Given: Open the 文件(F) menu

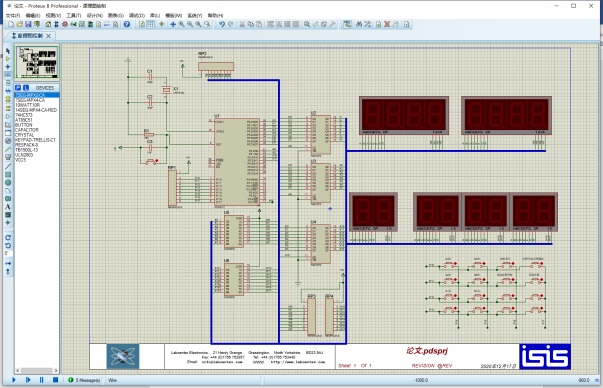Looking at the screenshot, I should [x=13, y=15].
